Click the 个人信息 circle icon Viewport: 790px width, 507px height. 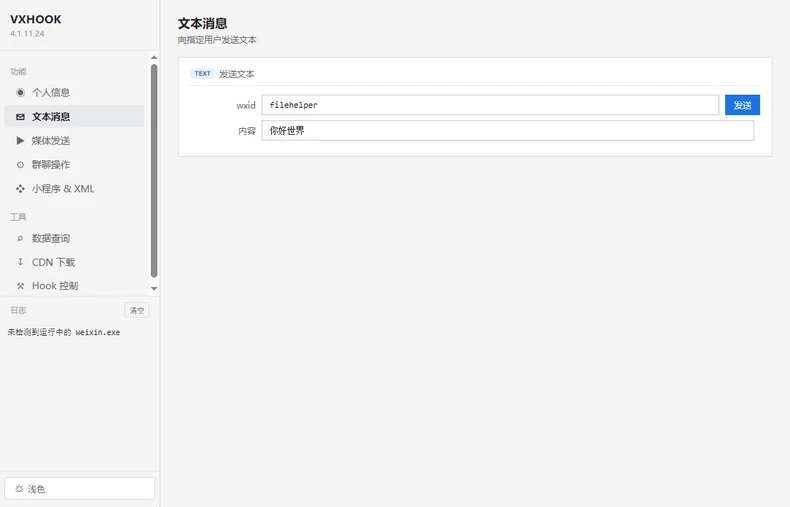[20, 92]
